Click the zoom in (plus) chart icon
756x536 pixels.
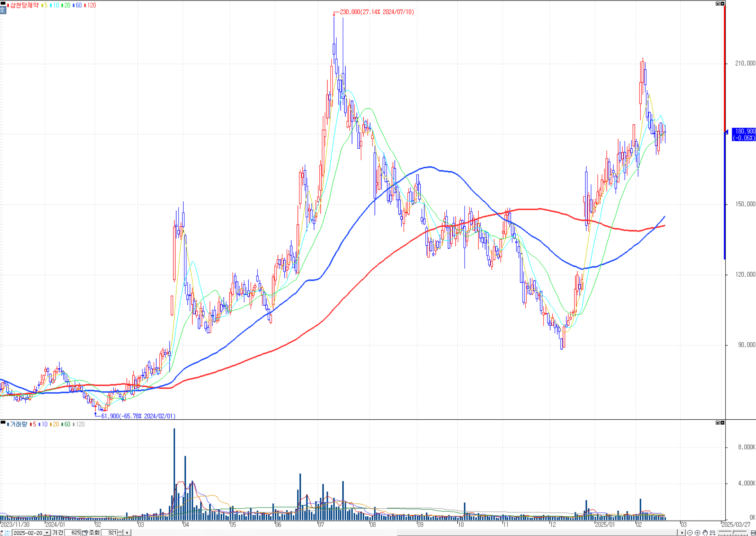click(698, 533)
